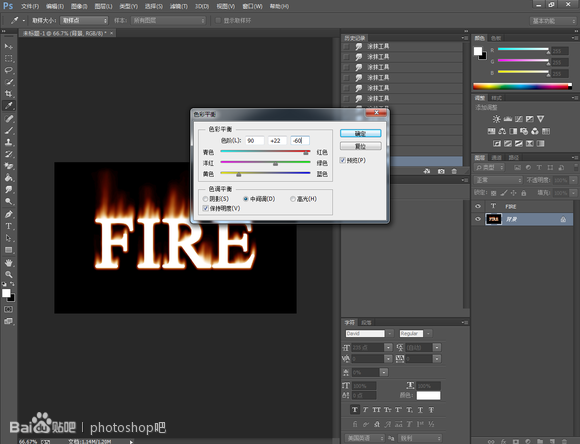Open the layer Opacity dropdown arrow
The height and width of the screenshot is (444, 580).
point(573,180)
